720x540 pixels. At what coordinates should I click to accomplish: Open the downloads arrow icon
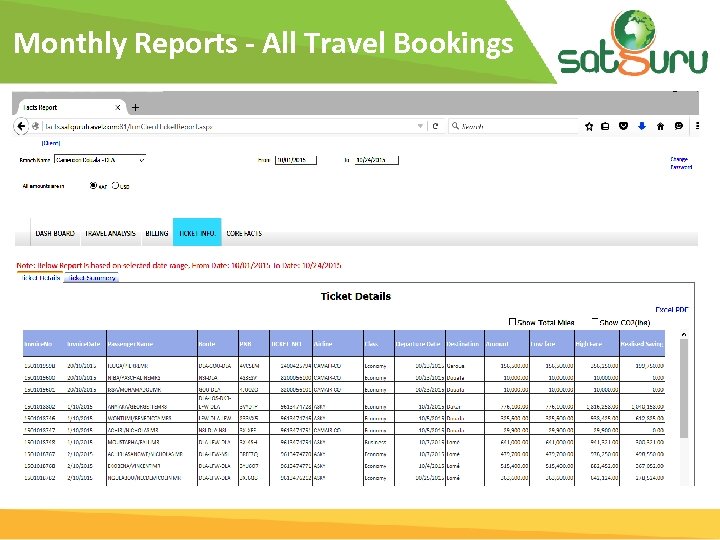click(642, 126)
